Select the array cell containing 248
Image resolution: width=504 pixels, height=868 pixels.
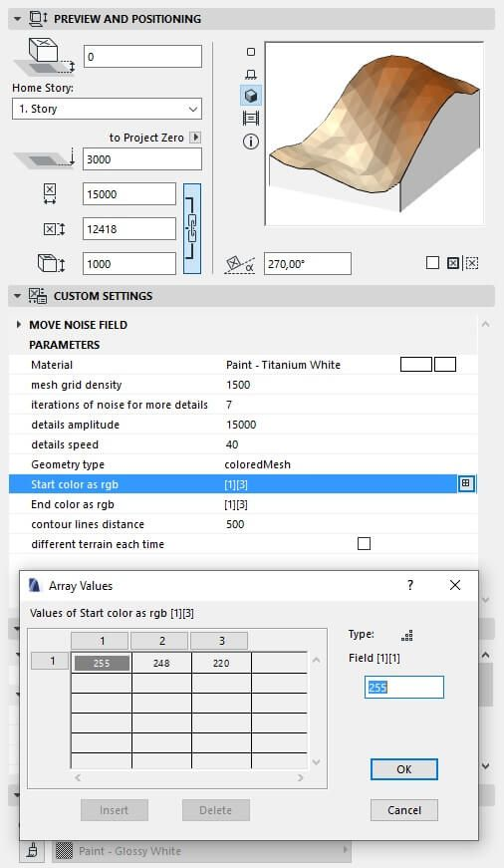click(161, 663)
